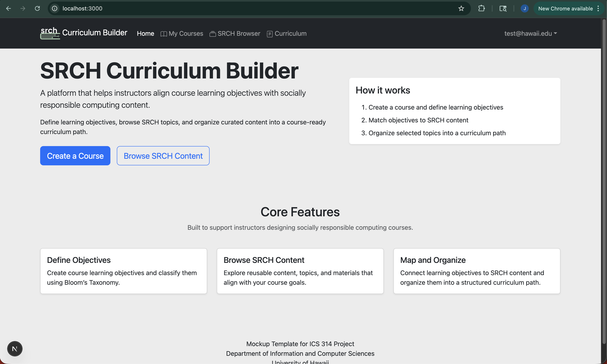The width and height of the screenshot is (607, 364).
Task: Open My Courses in the navbar
Action: click(x=186, y=34)
